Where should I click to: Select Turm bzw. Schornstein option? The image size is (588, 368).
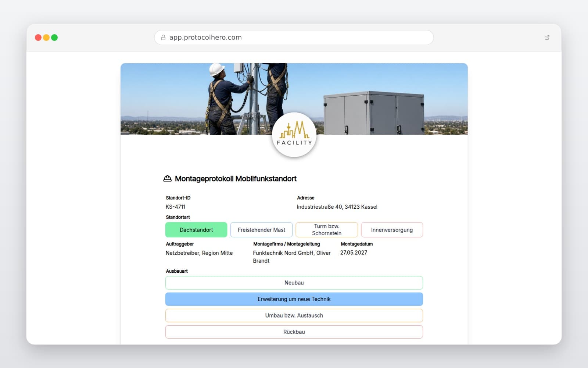pos(327,230)
